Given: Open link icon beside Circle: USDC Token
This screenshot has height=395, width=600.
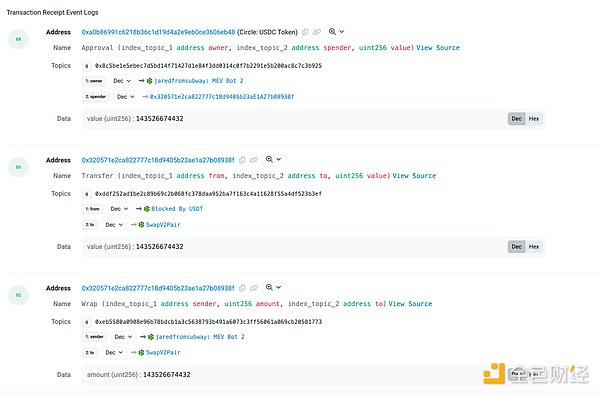Looking at the screenshot, I should coord(317,32).
